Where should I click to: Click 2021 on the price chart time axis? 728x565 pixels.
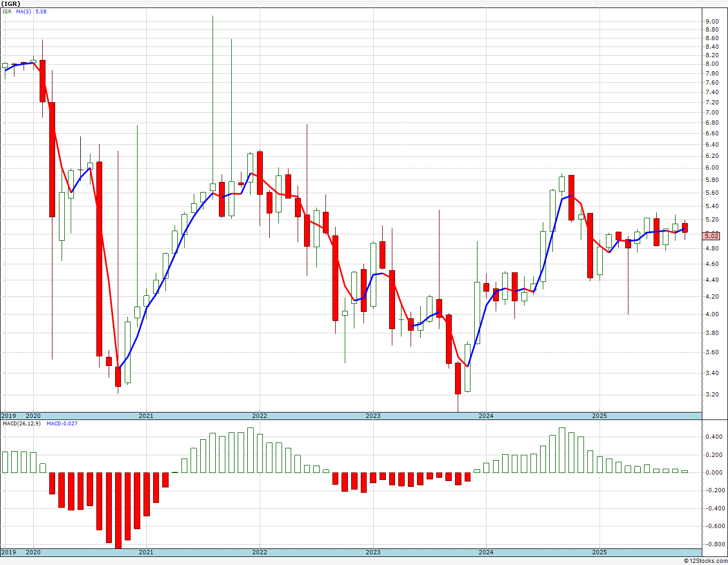pyautogui.click(x=146, y=416)
